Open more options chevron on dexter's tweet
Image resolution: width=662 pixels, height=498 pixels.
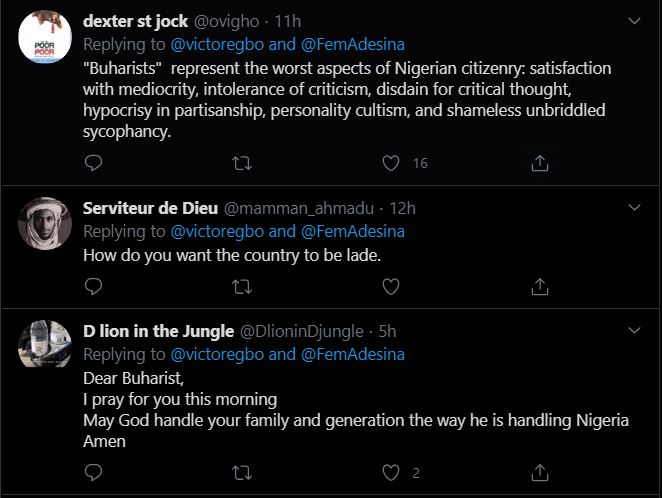pyautogui.click(x=632, y=20)
